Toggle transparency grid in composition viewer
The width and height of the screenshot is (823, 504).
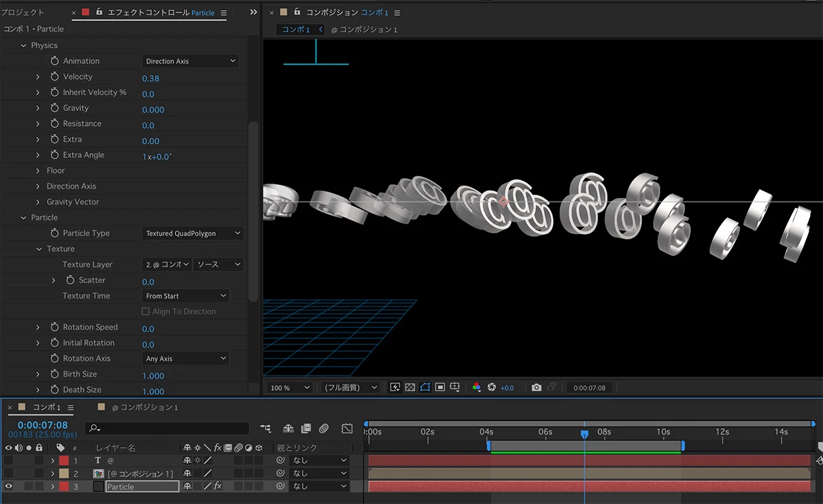point(410,387)
